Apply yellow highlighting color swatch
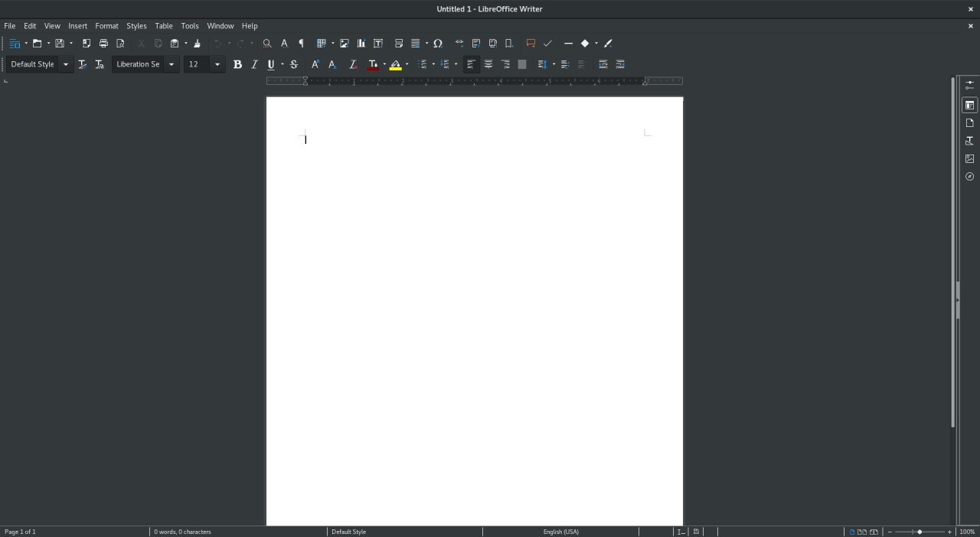This screenshot has width=980, height=537. [395, 65]
